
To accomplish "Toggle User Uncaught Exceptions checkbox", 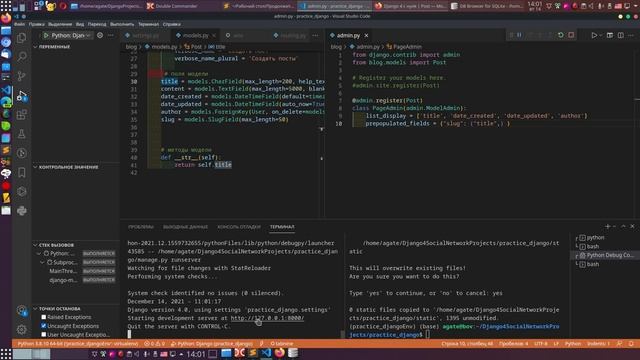I will coord(44,334).
